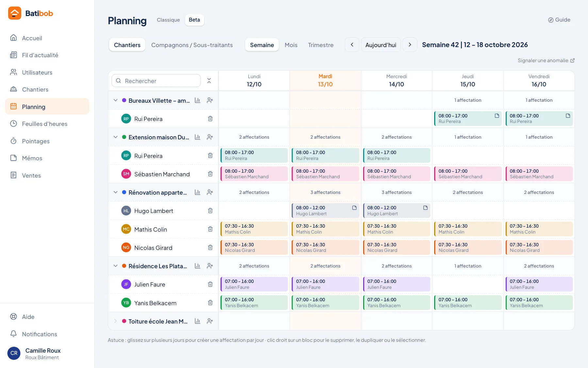
Task: Open stats chart for Bureaux Villette chantier
Action: (197, 100)
